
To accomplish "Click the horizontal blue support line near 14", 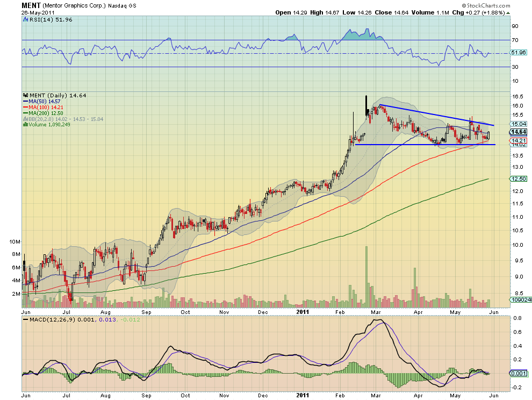I will click(x=425, y=145).
